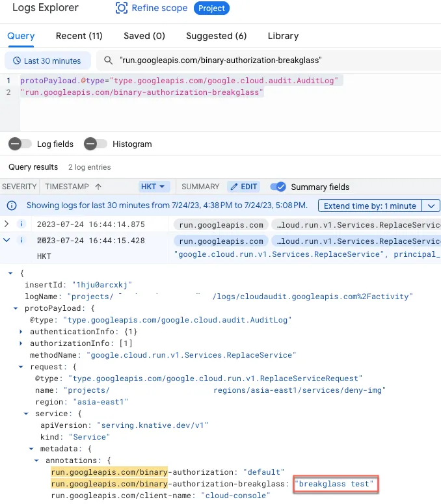This screenshot has width=441, height=504.
Task: Click the insertId value "1hju0arcxkj"
Action: tap(102, 285)
